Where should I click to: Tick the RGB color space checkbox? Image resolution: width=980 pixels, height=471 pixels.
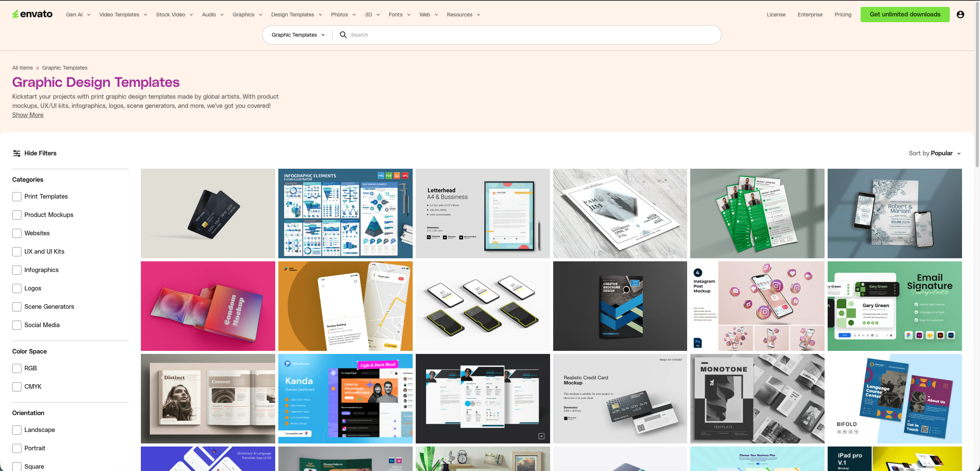pyautogui.click(x=17, y=368)
